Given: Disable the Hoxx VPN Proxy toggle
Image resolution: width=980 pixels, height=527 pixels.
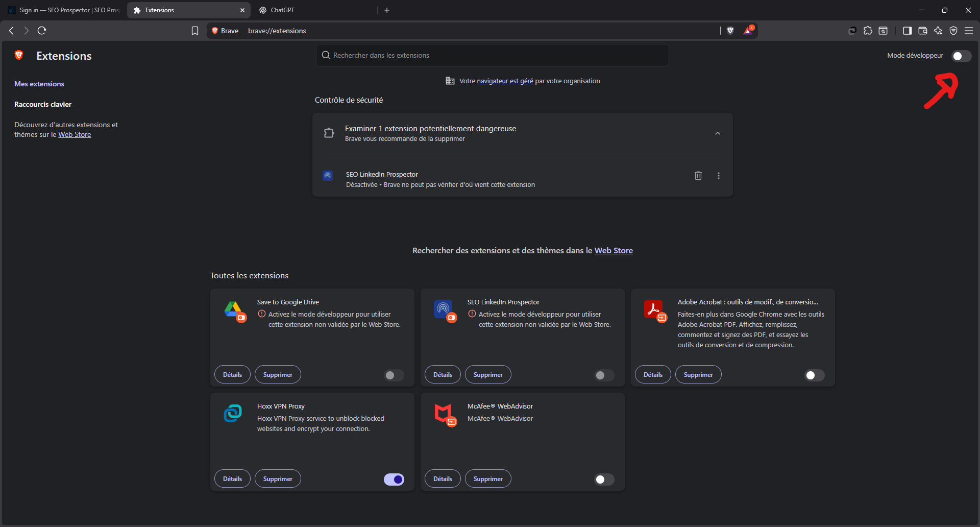Looking at the screenshot, I should click(393, 479).
